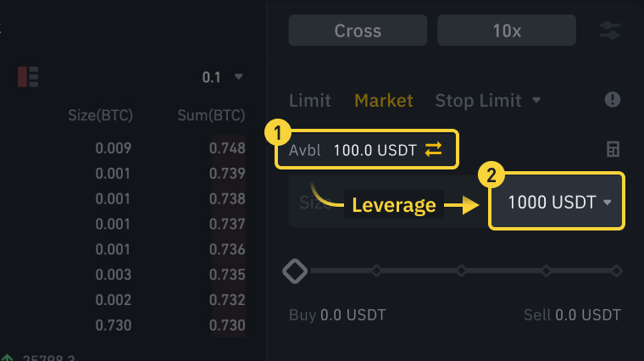The image size is (644, 361).
Task: Select the Stop Limit order tab
Action: (x=478, y=100)
